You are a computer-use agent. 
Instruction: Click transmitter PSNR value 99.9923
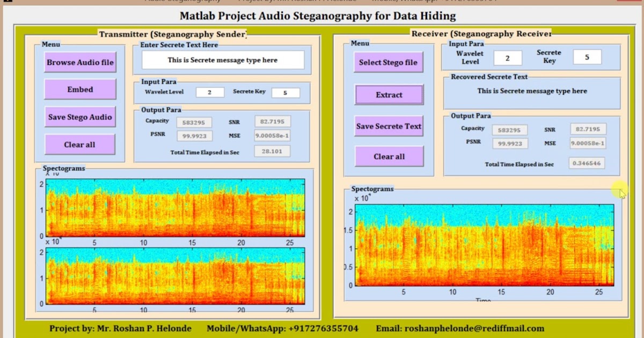pyautogui.click(x=194, y=136)
